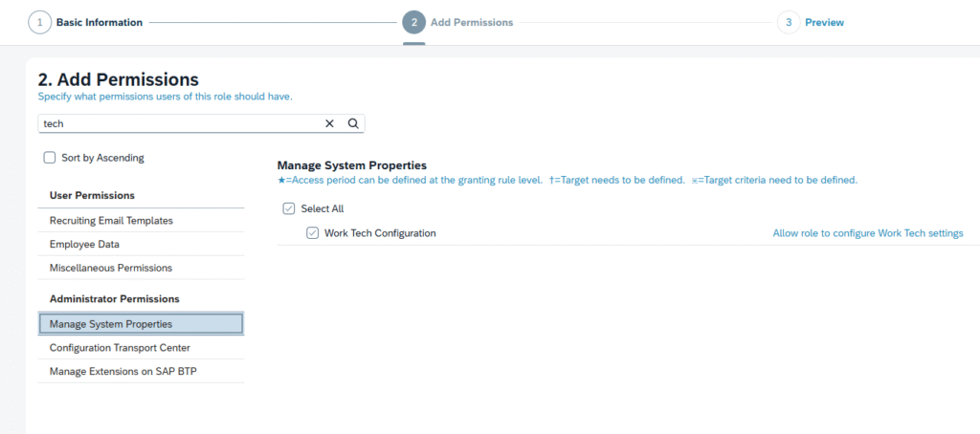Click step 3 circle icon
The width and height of the screenshot is (980, 434).
788,22
